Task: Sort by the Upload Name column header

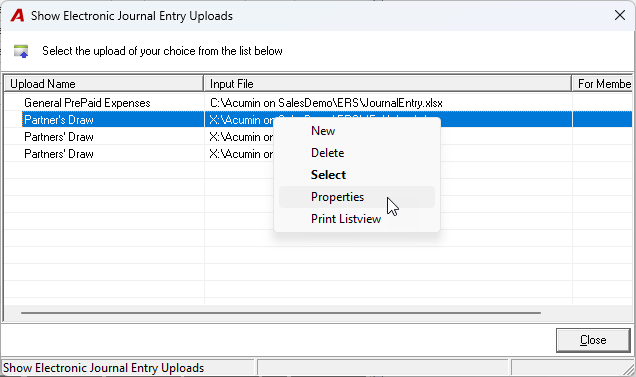Action: (104, 84)
